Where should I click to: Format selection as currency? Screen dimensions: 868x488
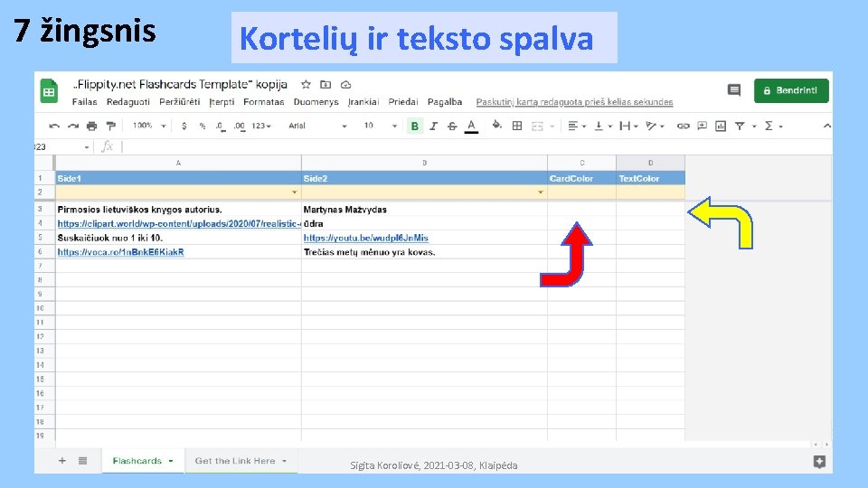click(x=184, y=127)
